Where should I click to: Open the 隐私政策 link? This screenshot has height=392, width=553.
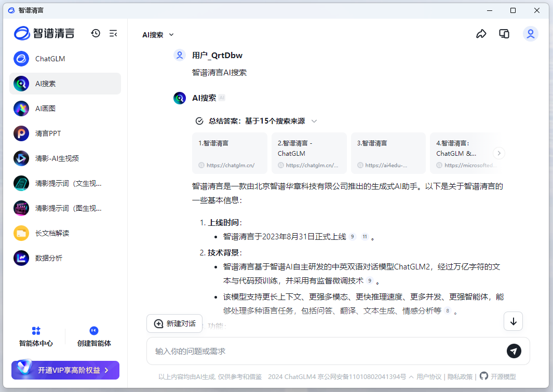(x=460, y=377)
